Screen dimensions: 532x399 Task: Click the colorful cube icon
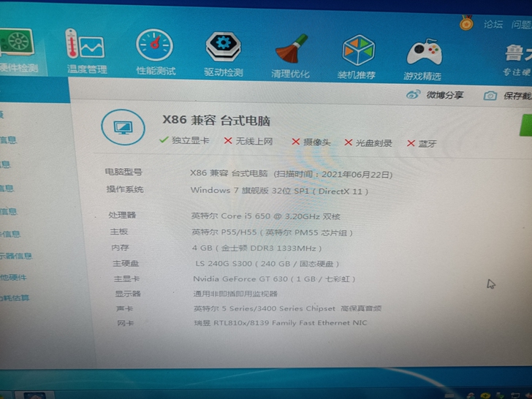359,50
